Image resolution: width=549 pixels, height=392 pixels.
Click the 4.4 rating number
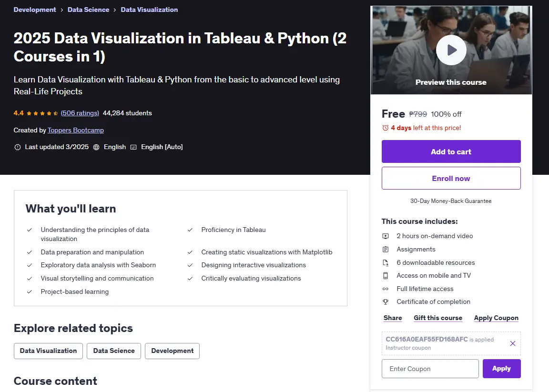(19, 113)
